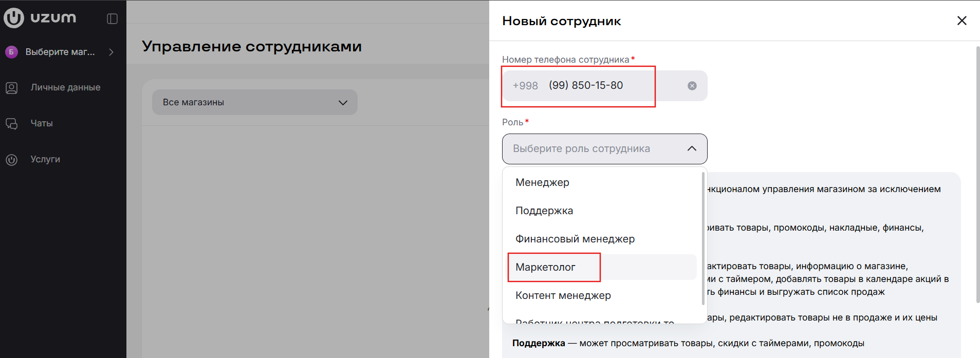Collapse the Выберите роль сотрудника dropdown
Viewport: 980px width, 358px height.
click(604, 149)
